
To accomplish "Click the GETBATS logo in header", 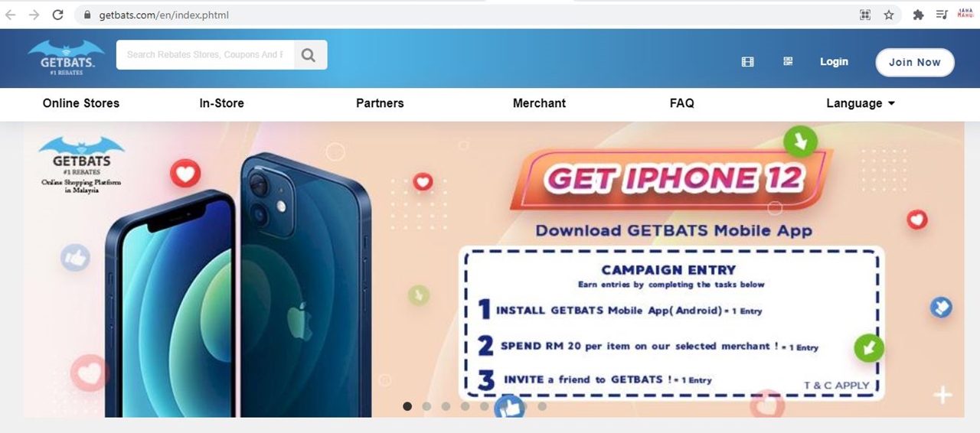I will [x=67, y=57].
